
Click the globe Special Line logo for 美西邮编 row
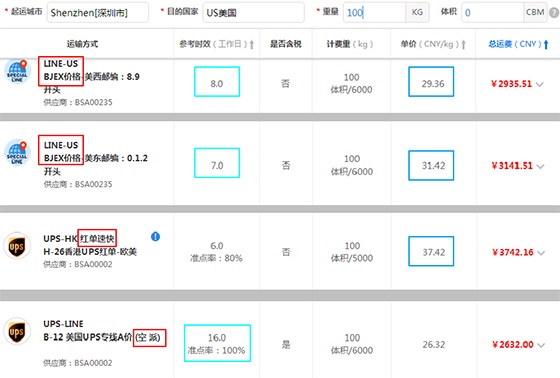17,71
